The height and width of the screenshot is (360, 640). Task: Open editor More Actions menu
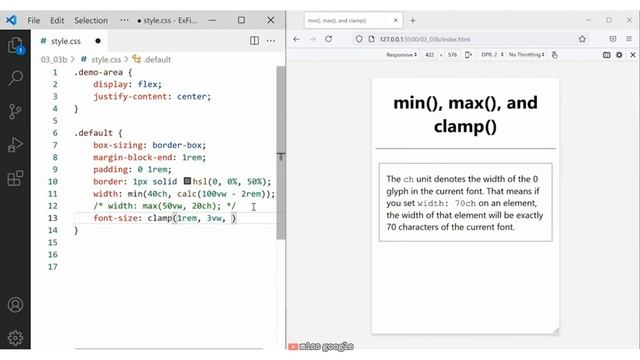[271, 40]
